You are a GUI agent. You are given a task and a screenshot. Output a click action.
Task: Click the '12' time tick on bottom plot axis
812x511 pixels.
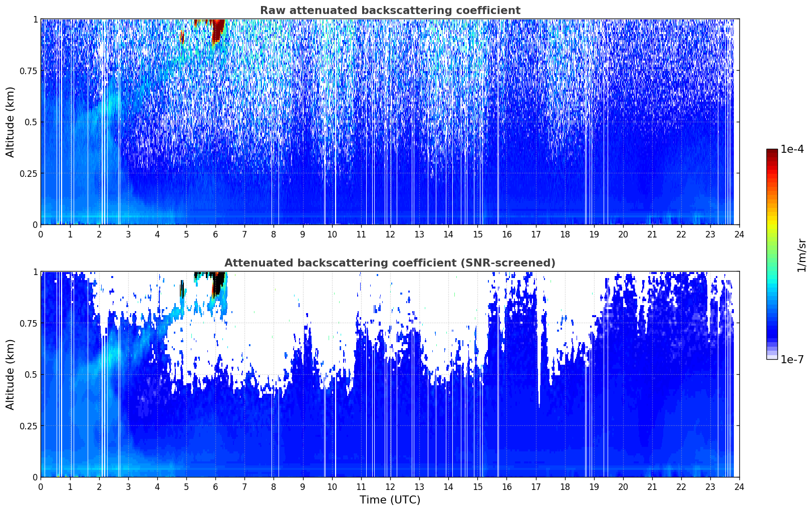[390, 486]
